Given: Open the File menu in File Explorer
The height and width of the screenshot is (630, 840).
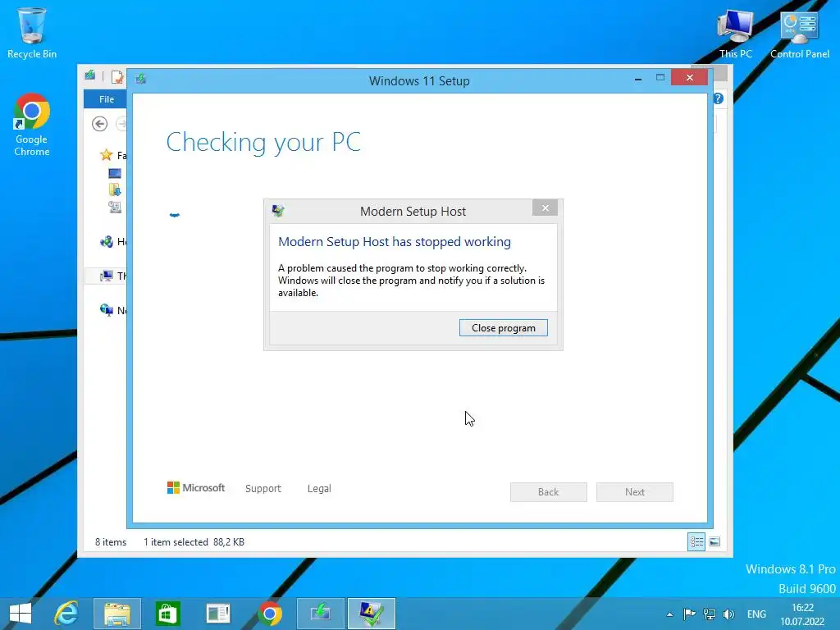Looking at the screenshot, I should (x=106, y=99).
